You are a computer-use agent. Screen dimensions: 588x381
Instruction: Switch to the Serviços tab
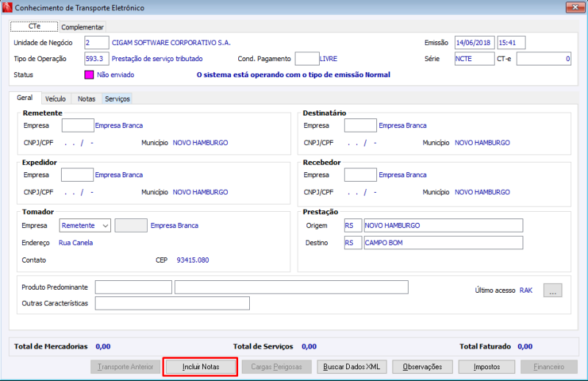[117, 99]
